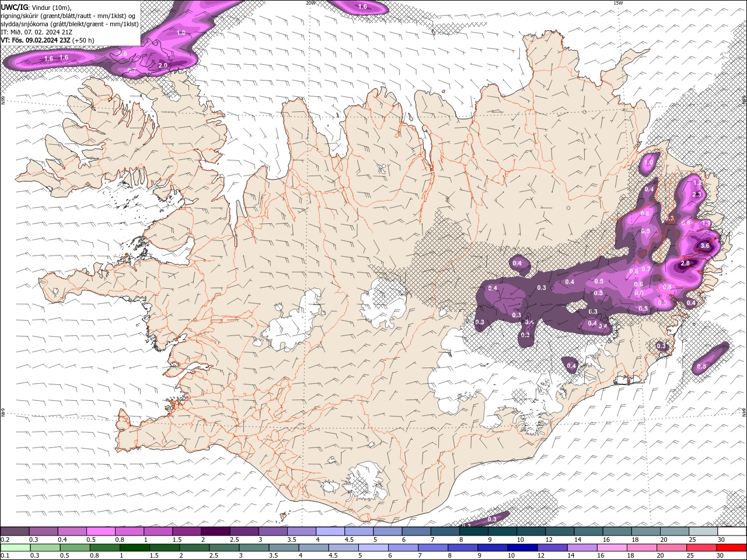Pick the upper legend swatch labeled 12
The width and height of the screenshot is (747, 560).
coord(560,531)
